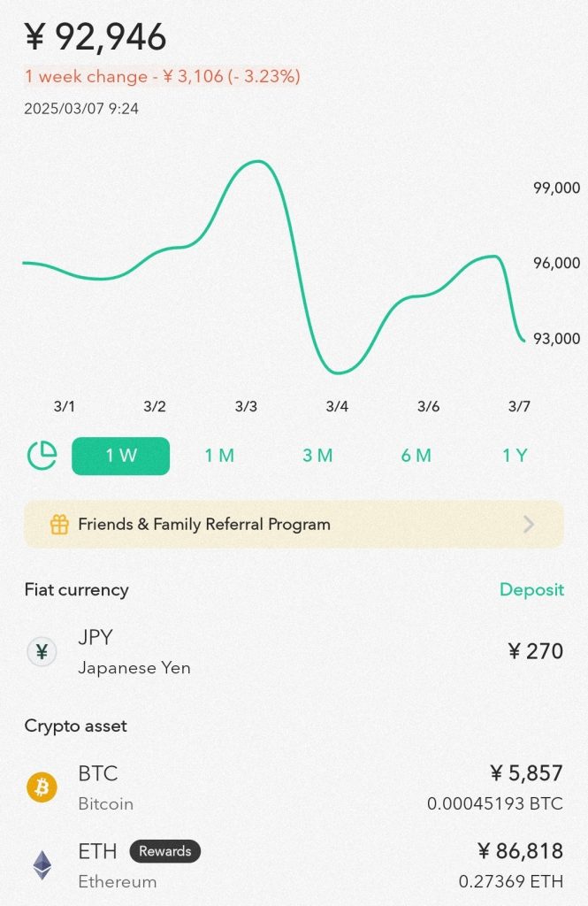Tap the gift icon on referral banner
Image resolution: width=588 pixels, height=906 pixels.
pyautogui.click(x=59, y=524)
